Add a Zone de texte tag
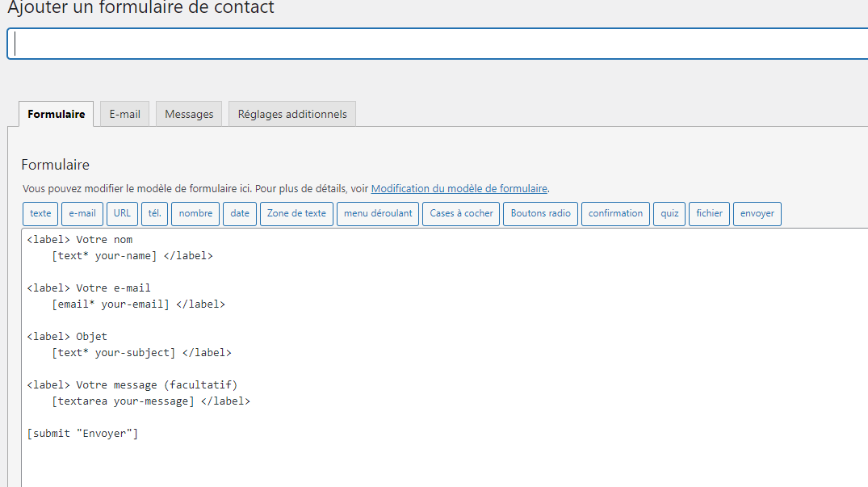The width and height of the screenshot is (868, 487). click(x=296, y=213)
